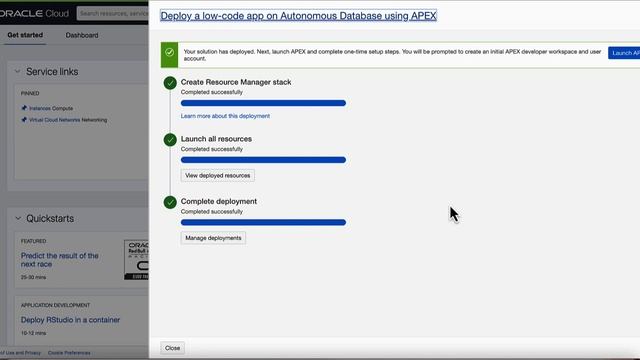Open Predict the result of the next race
Viewport: 640px width, 360px height.
point(60,260)
